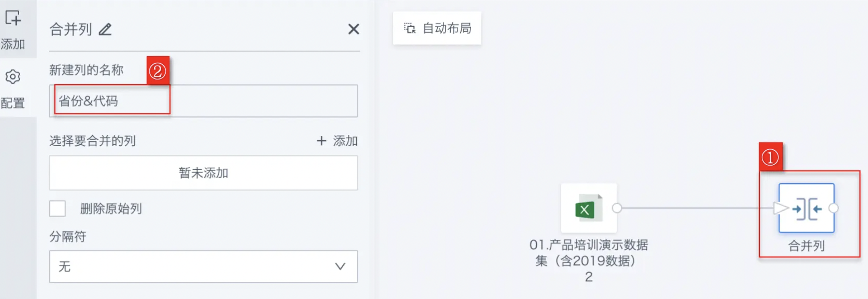The height and width of the screenshot is (299, 868).
Task: Click the output port of the Excel node
Action: click(617, 208)
